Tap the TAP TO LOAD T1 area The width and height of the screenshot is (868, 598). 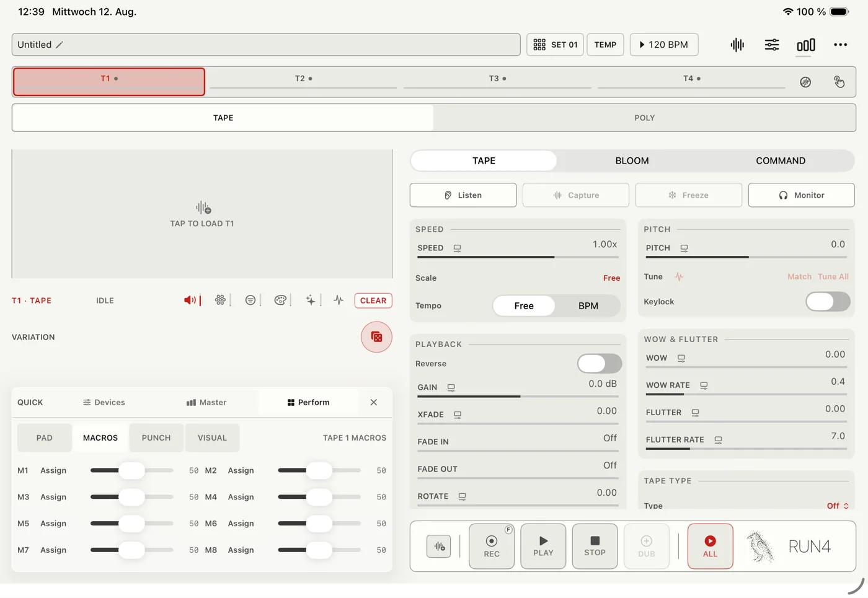click(202, 214)
